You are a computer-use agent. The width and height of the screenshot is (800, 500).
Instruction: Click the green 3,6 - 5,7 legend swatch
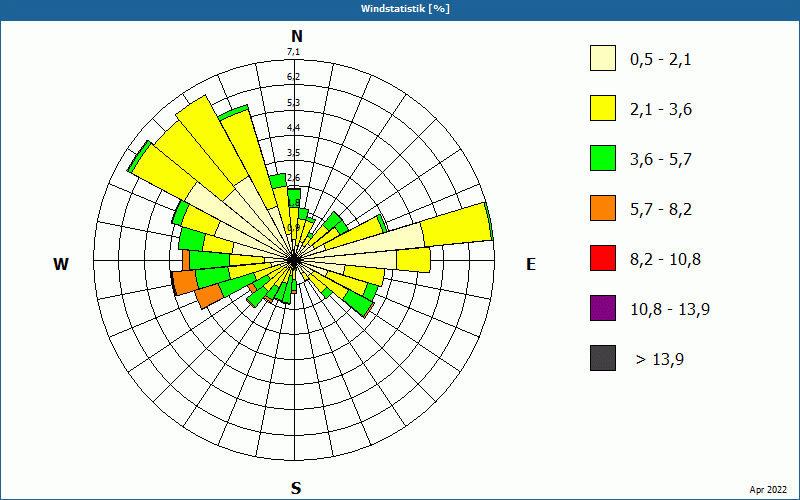pos(603,158)
